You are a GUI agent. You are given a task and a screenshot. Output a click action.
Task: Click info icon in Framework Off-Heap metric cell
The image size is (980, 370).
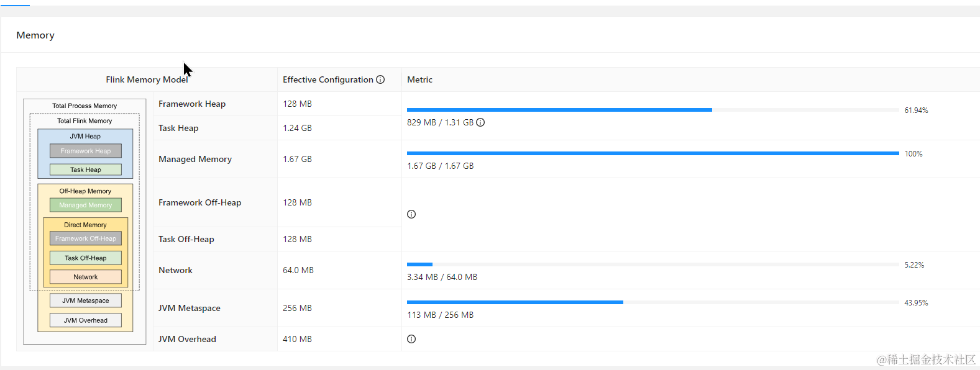click(411, 214)
